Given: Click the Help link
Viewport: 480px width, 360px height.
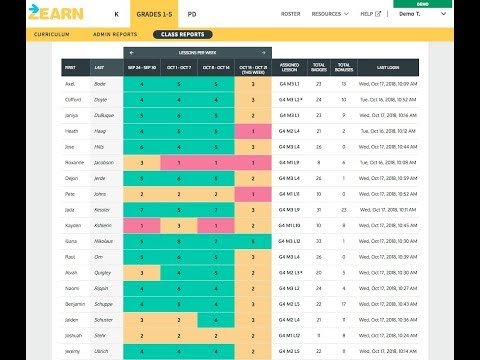Looking at the screenshot, I should coord(367,14).
